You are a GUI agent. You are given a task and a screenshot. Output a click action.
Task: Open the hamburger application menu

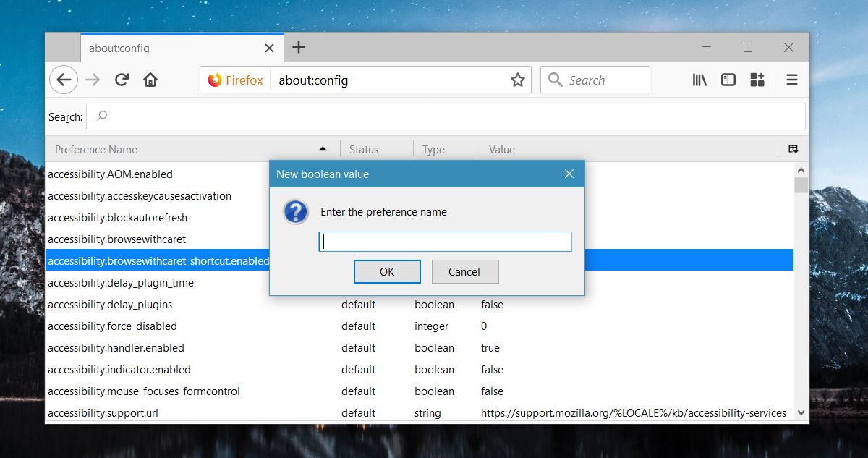click(x=792, y=80)
